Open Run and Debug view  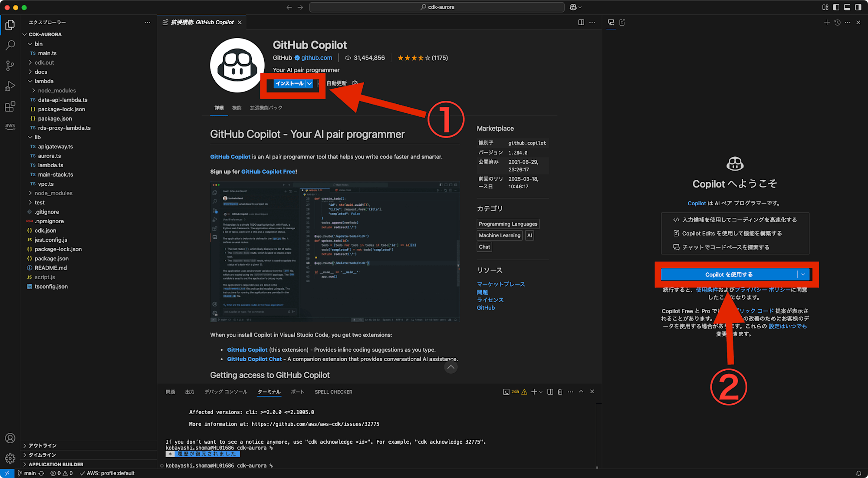point(10,86)
